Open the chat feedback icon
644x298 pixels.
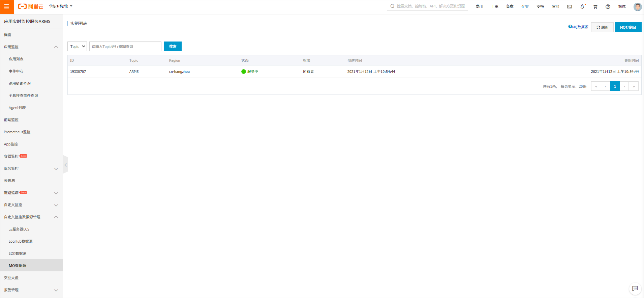tap(635, 289)
